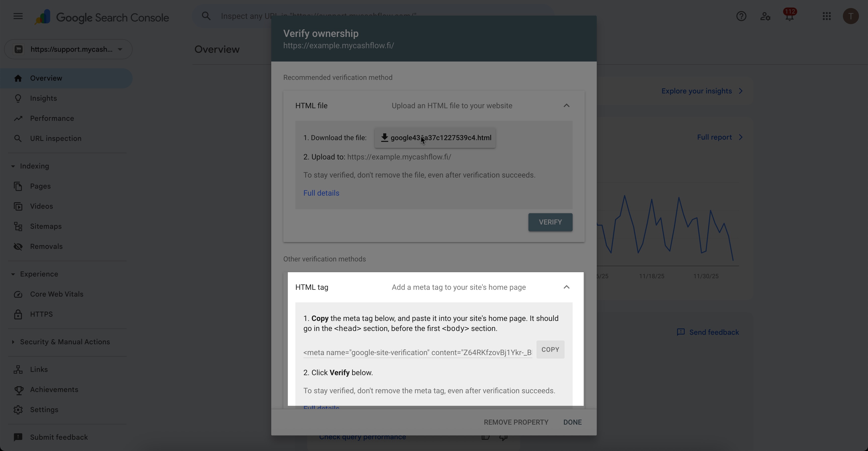Expand Security & Manual Actions group

click(13, 342)
